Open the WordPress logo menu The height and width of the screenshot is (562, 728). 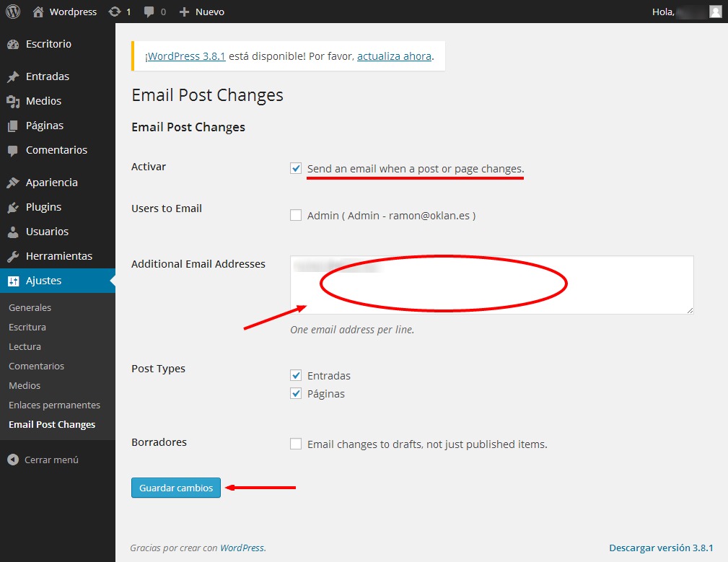coord(13,12)
